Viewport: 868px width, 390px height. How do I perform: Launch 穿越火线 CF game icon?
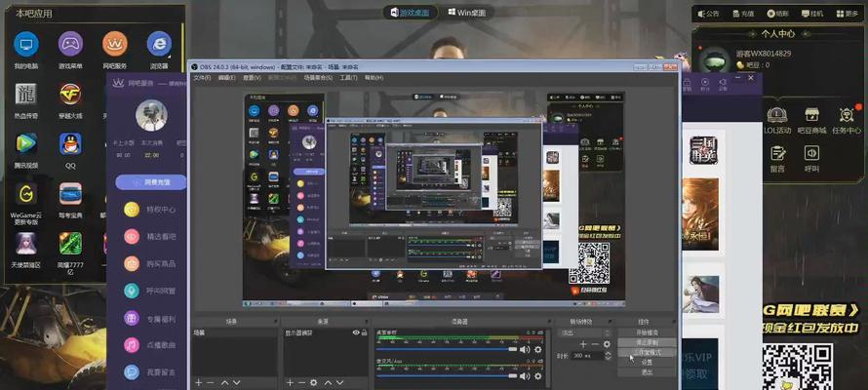tap(70, 94)
